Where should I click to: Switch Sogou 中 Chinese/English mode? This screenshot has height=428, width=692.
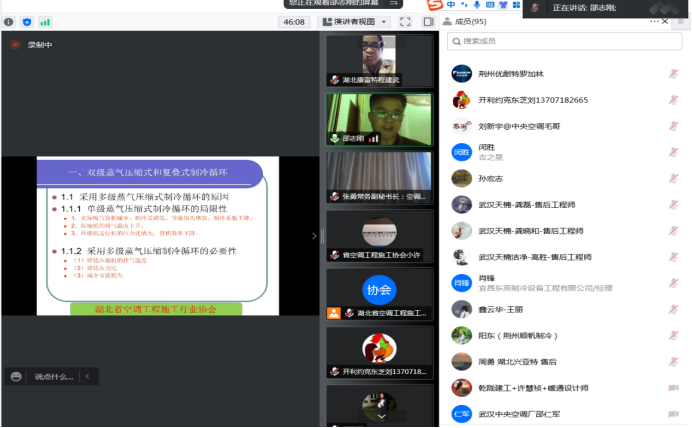(451, 5)
